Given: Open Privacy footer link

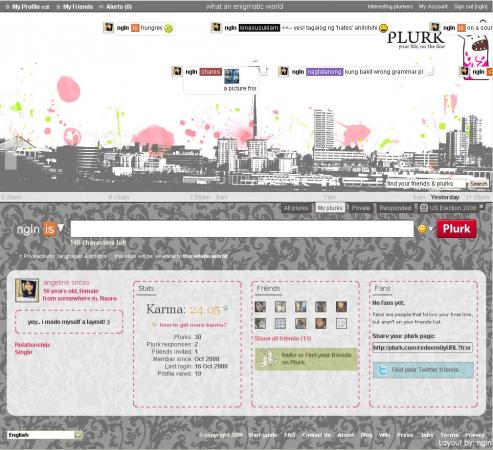Looking at the screenshot, I should coord(475,435).
